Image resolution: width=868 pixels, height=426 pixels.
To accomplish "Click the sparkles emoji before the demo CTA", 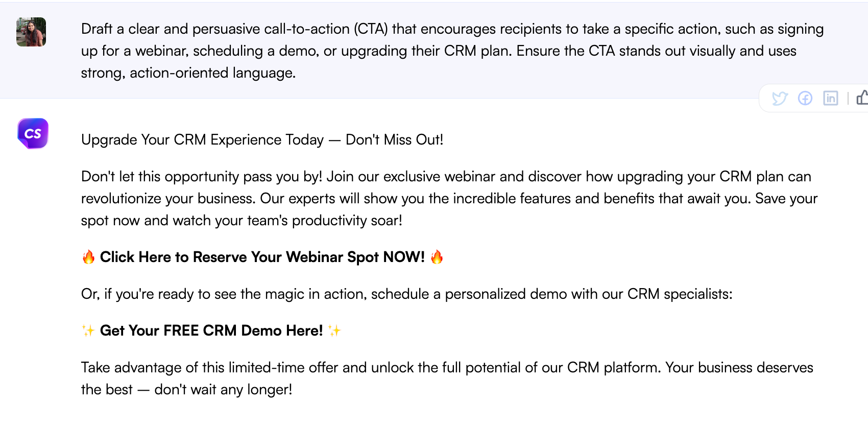I will click(88, 330).
